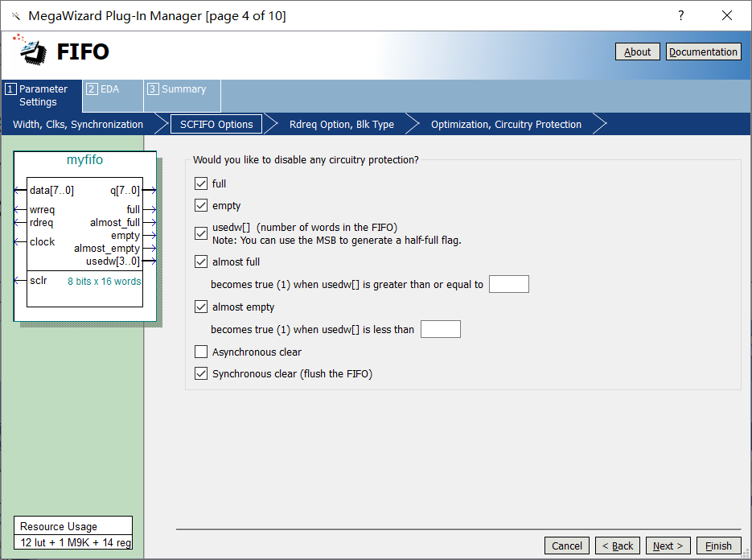The height and width of the screenshot is (560, 752).
Task: Toggle the usedw[] word count option
Action: click(200, 233)
